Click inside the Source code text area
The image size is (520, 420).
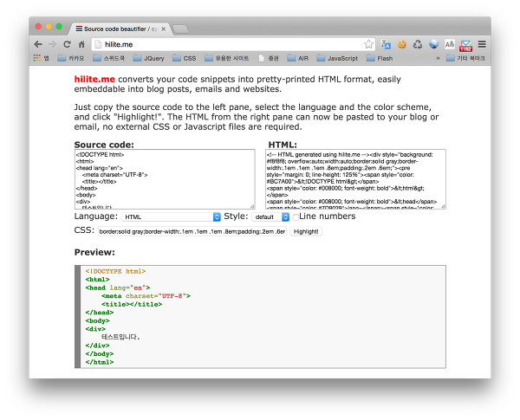pyautogui.click(x=165, y=179)
